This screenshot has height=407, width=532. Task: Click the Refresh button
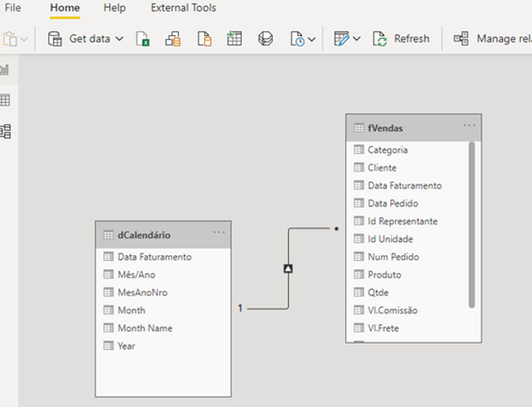pos(401,38)
